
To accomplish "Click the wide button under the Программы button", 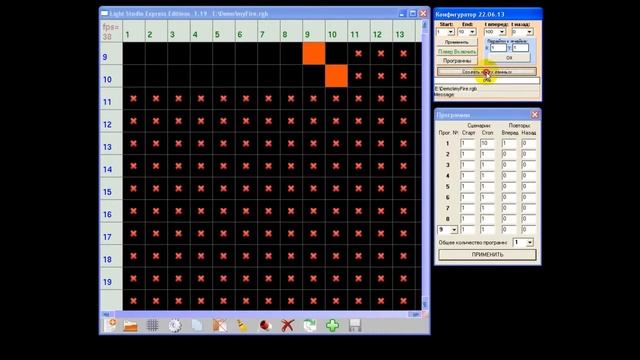I will tap(487, 72).
